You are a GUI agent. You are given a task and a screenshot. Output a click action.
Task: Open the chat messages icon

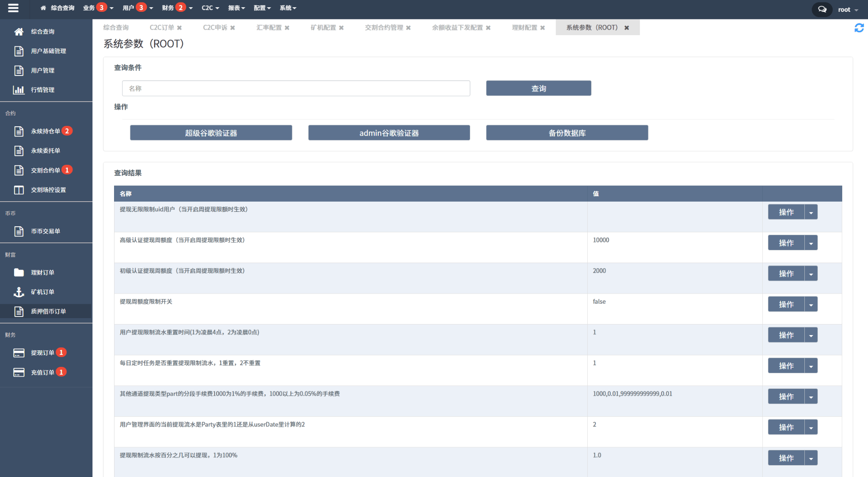[x=822, y=9]
